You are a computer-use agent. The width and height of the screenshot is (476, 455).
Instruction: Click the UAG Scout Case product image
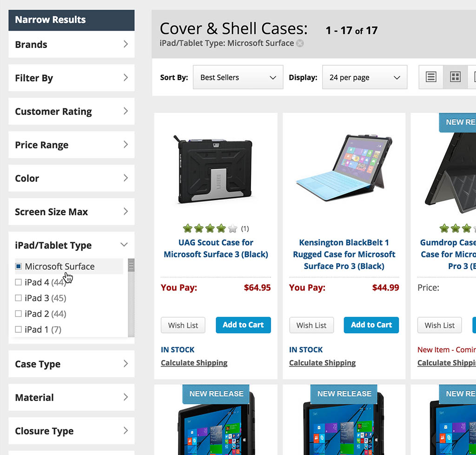(215, 169)
